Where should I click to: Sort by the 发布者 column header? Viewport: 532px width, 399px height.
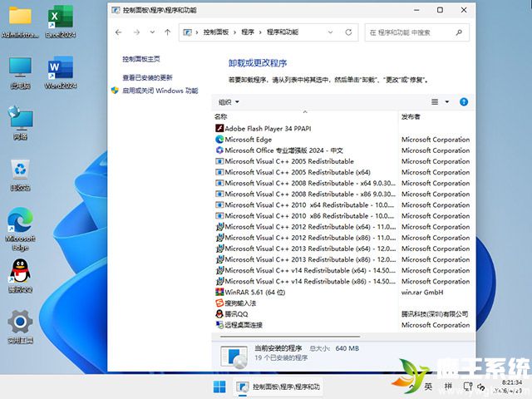[x=436, y=116]
